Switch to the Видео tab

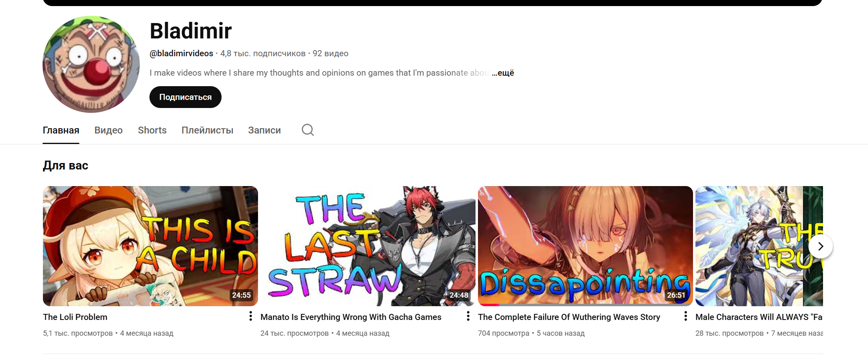[109, 130]
